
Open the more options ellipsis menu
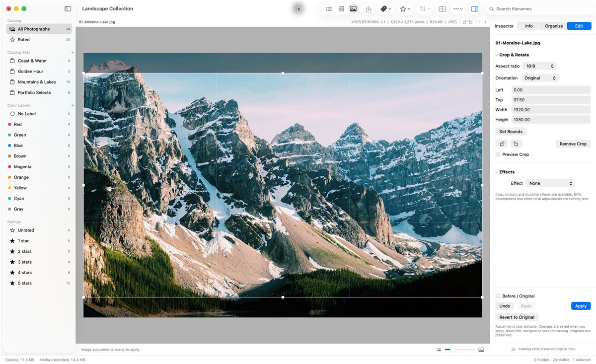[458, 9]
